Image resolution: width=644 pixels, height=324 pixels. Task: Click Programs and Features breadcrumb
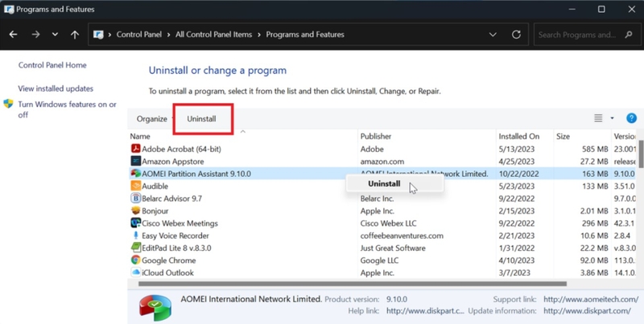[305, 35]
